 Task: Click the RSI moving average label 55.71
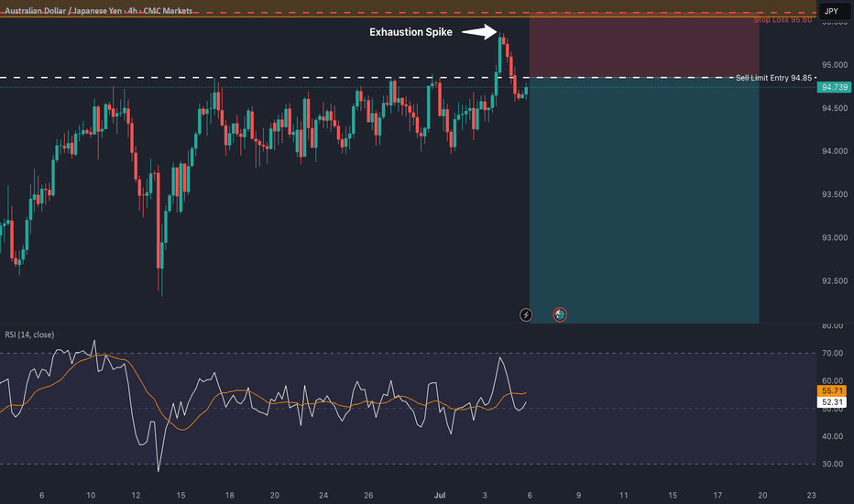832,390
